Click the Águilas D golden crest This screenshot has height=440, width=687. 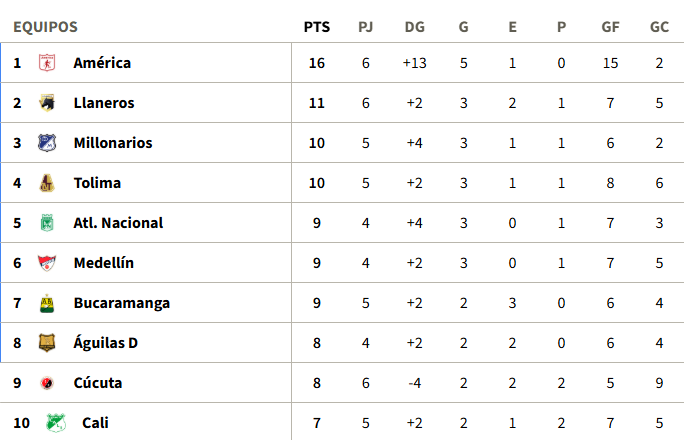47,343
